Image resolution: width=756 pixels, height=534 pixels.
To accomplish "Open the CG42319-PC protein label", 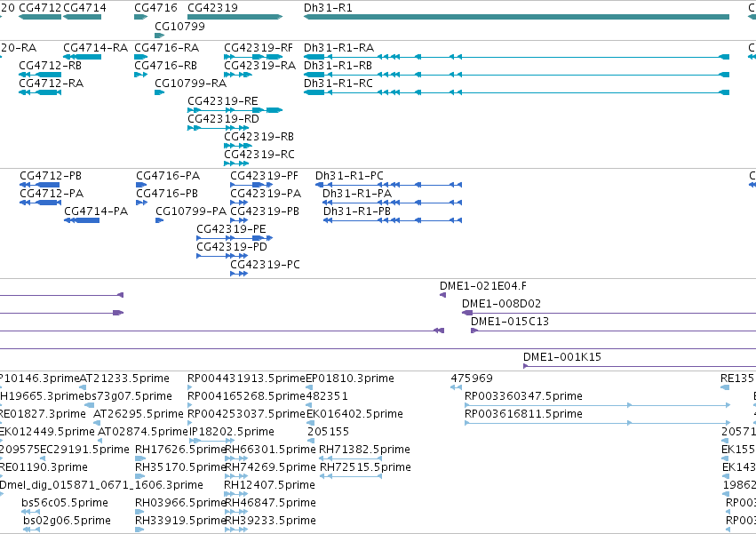I will tap(266, 265).
